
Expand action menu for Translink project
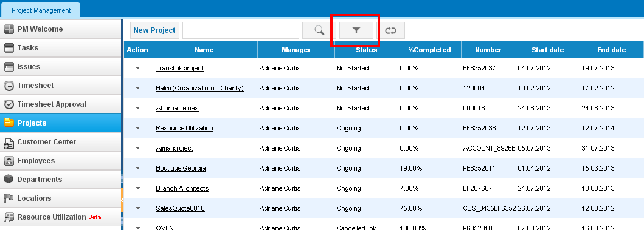pos(137,68)
